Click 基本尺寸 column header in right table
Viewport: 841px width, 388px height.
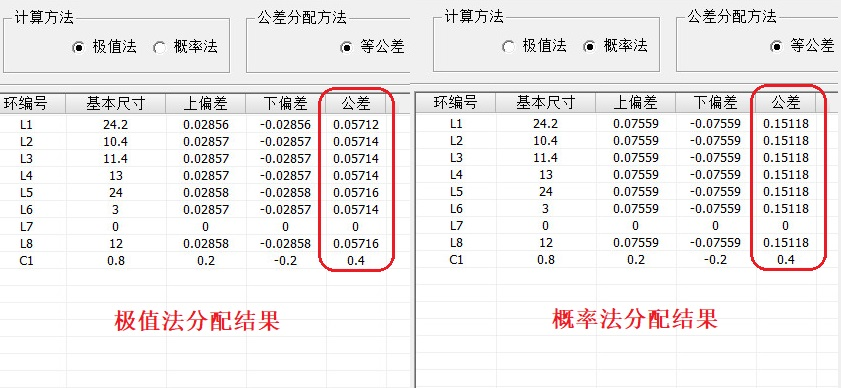point(545,103)
